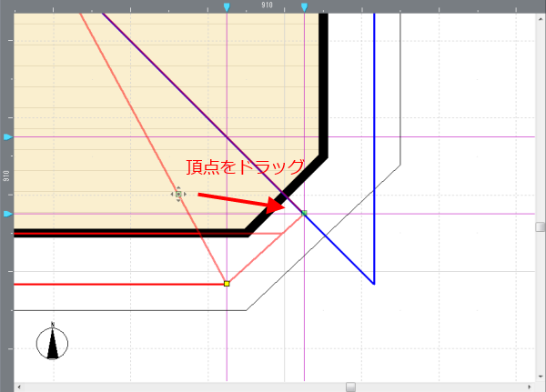Click the red annotation text 頂点をドラッグ

(245, 166)
